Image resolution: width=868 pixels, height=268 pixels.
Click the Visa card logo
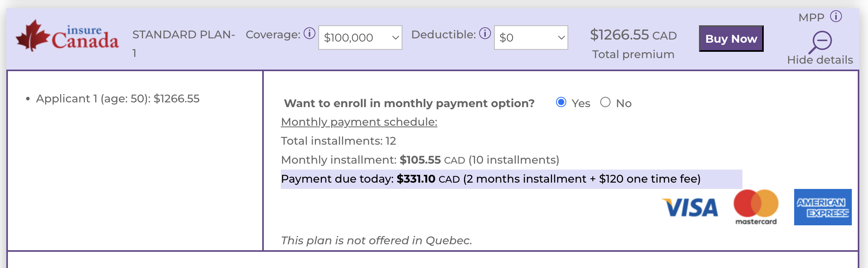[x=690, y=208]
